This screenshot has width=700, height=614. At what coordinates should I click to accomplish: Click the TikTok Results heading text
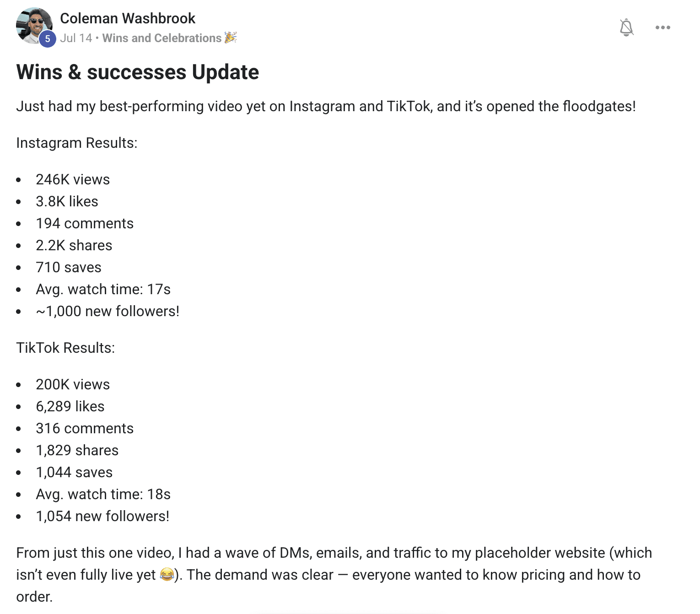point(65,348)
